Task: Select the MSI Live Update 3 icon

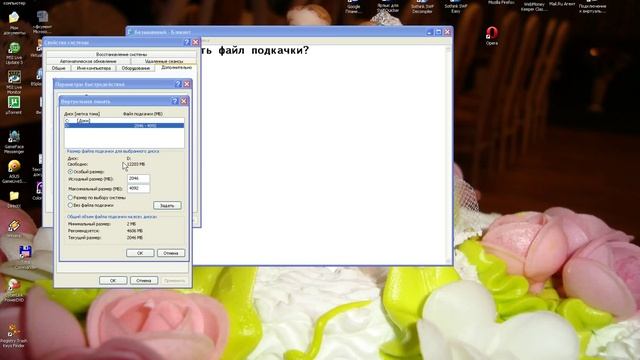Action: point(14,53)
